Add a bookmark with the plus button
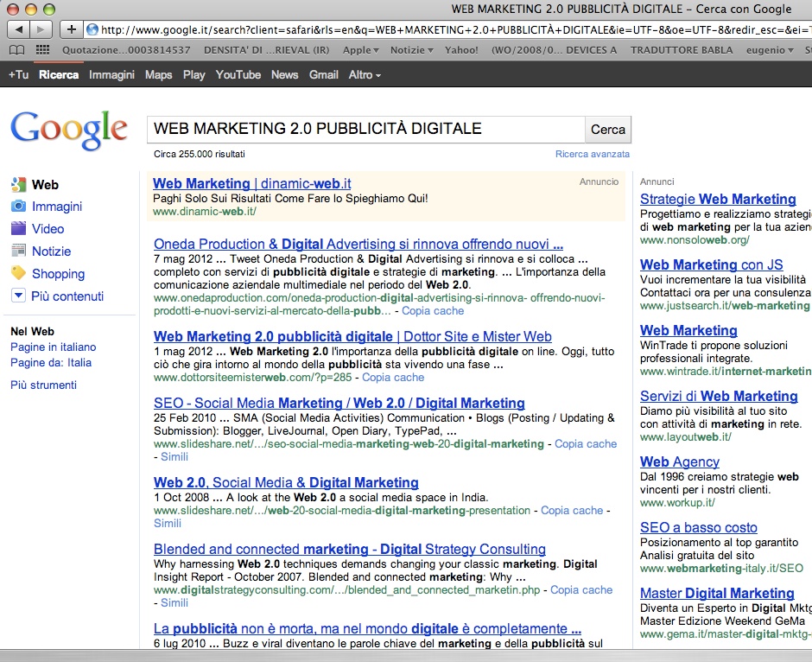Screen dimensions: 812x662 72,29
